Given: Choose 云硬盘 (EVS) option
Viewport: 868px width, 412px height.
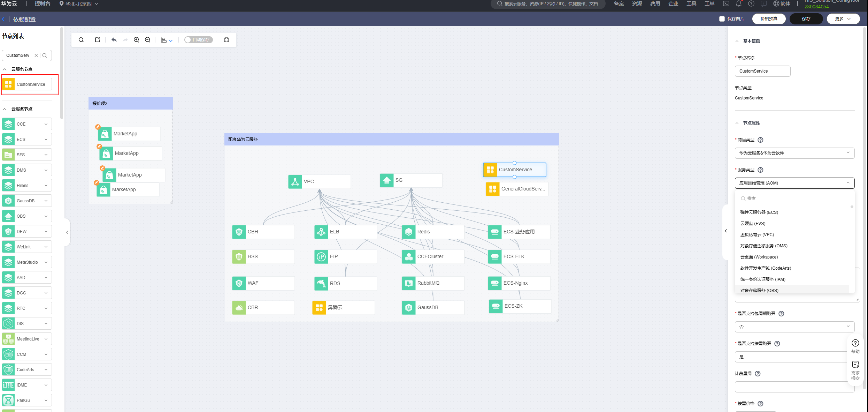Looking at the screenshot, I should click(753, 224).
